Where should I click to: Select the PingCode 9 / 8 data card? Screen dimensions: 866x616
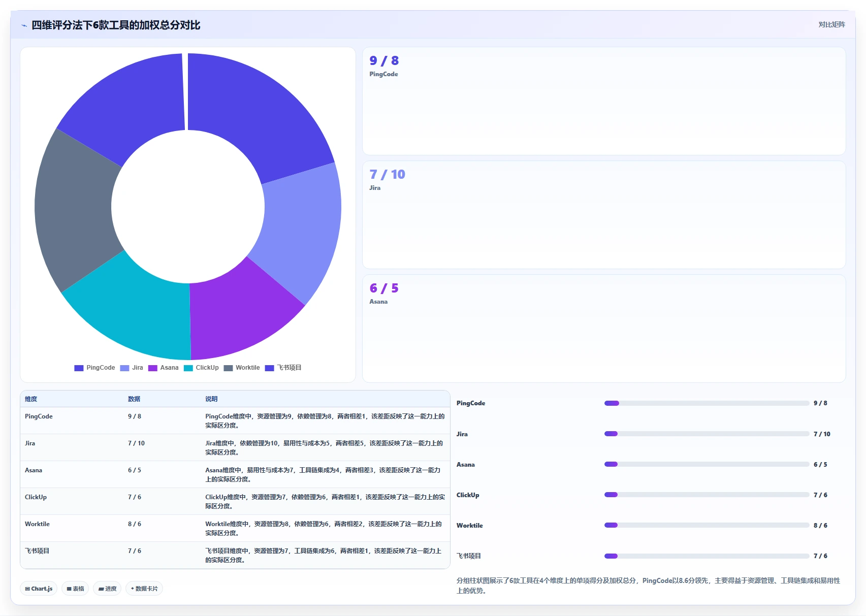click(604, 101)
